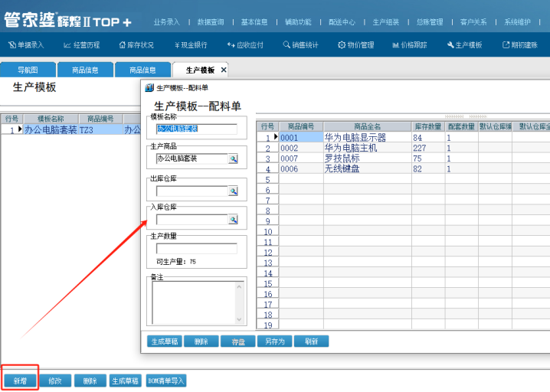Select product code 0001 cell

tap(301, 137)
